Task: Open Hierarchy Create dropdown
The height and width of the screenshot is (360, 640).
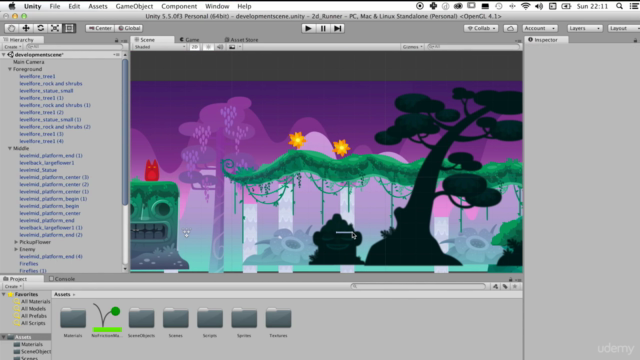Action: point(13,47)
